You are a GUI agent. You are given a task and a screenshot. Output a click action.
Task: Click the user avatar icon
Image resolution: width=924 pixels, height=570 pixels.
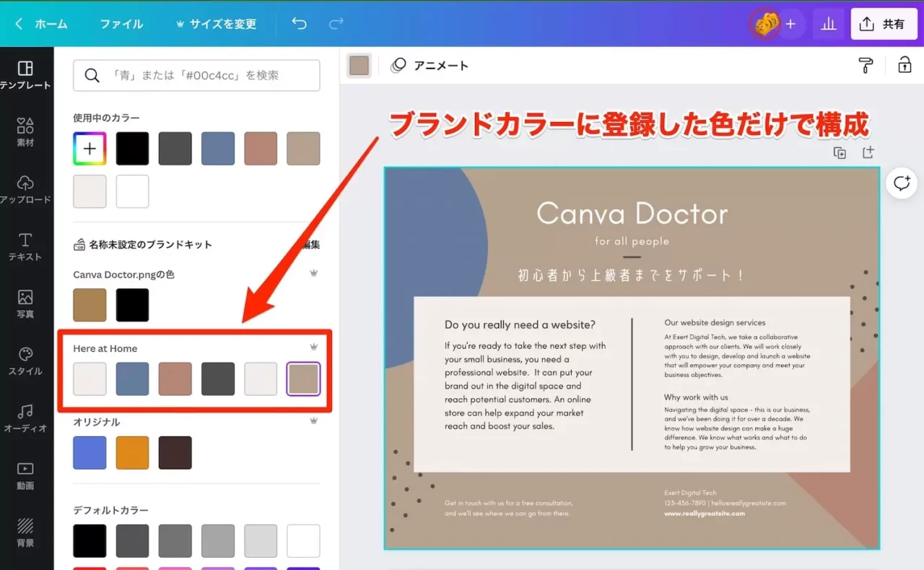[x=766, y=24]
